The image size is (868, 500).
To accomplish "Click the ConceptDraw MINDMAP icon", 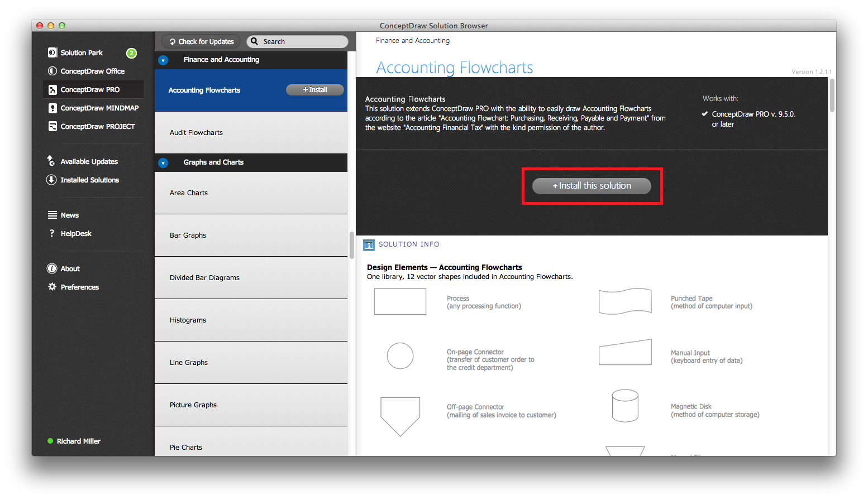I will click(53, 108).
